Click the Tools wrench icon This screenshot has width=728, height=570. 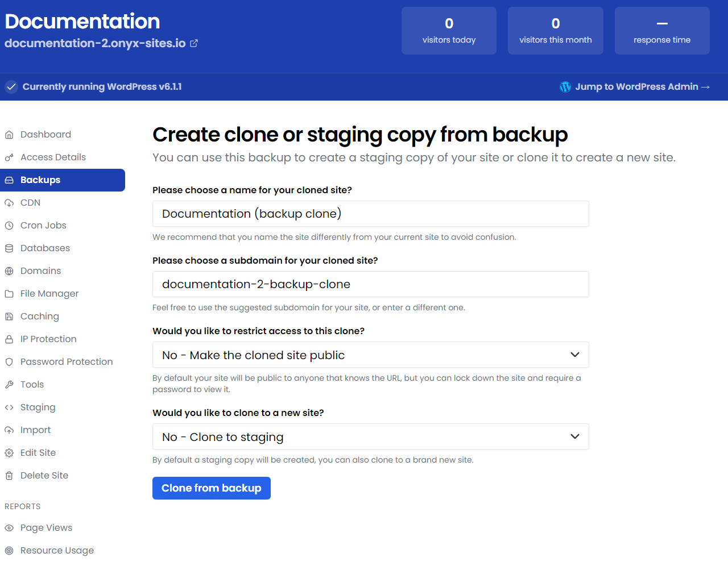[x=9, y=385]
